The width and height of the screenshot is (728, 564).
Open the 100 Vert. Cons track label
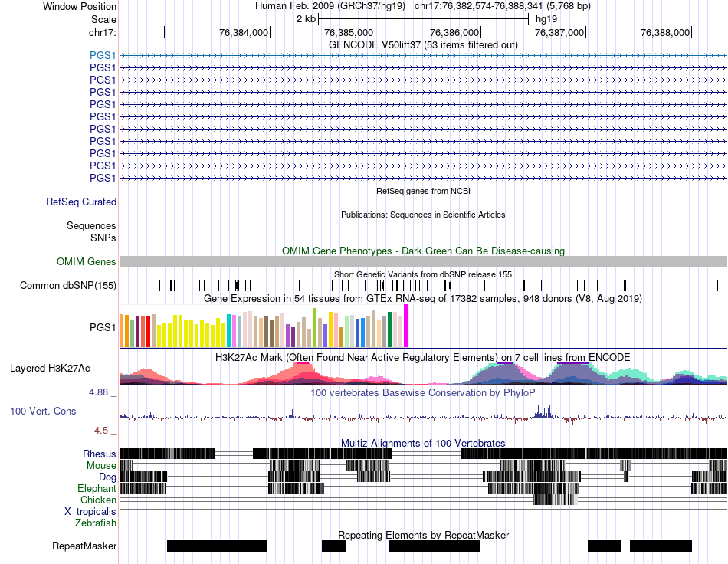click(x=43, y=412)
